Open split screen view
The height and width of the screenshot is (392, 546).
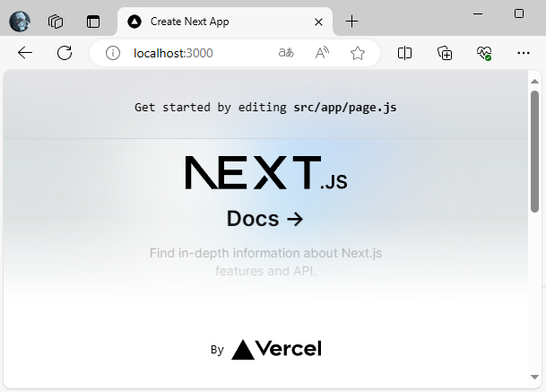(404, 53)
